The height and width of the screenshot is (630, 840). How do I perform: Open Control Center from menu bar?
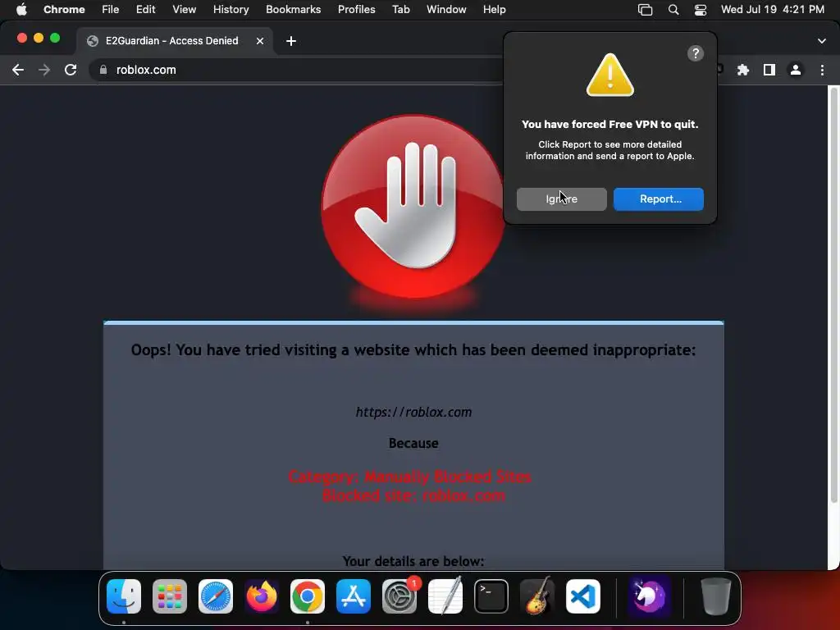(701, 10)
